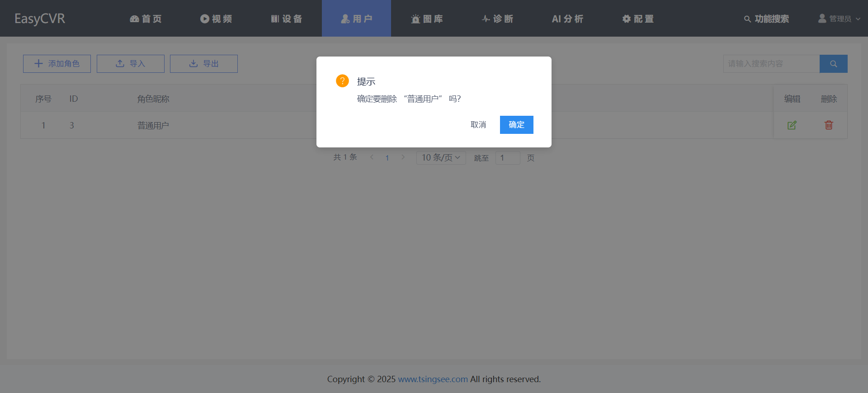Click the 序号 column header
The width and height of the screenshot is (868, 393).
pos(43,99)
